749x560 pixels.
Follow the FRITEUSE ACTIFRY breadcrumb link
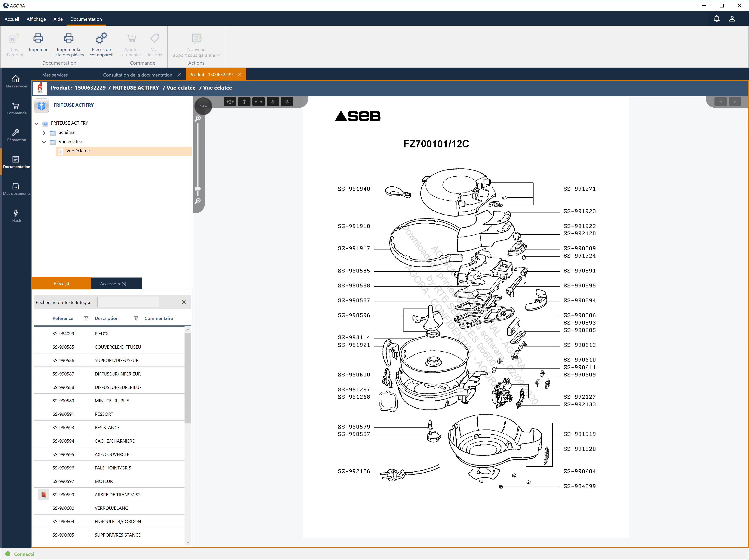coord(135,88)
